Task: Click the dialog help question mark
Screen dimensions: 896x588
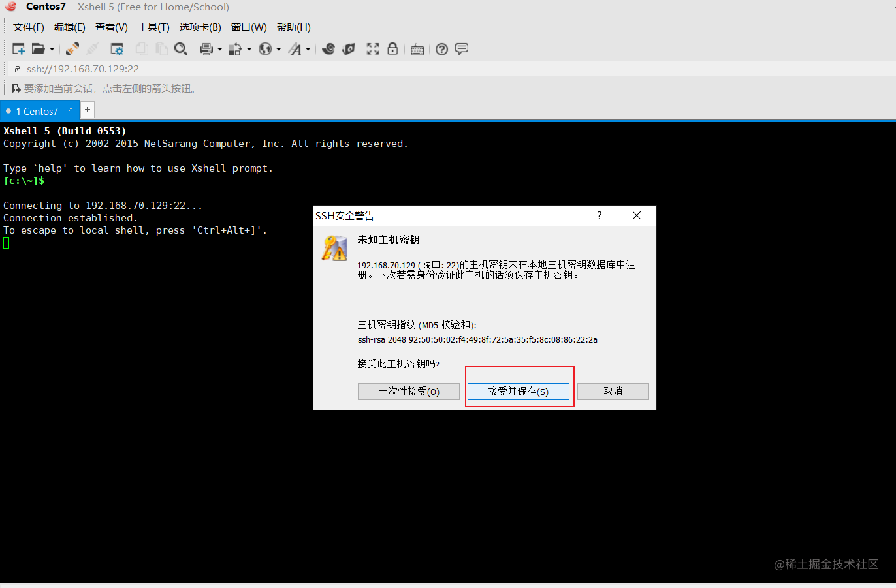Action: click(x=600, y=215)
